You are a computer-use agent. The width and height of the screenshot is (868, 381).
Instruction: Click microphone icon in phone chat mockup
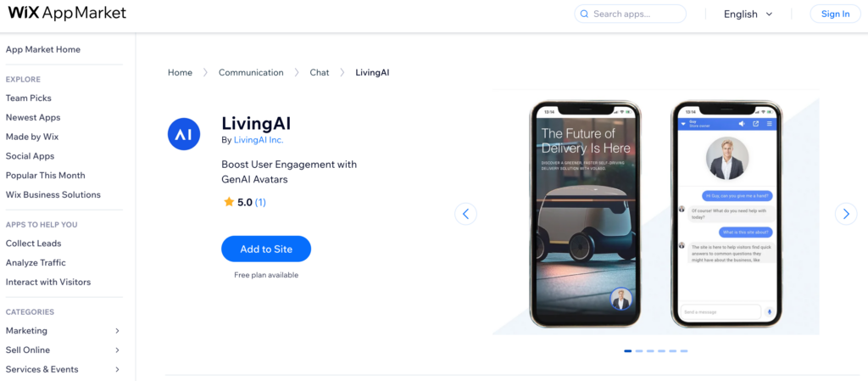pos(769,311)
